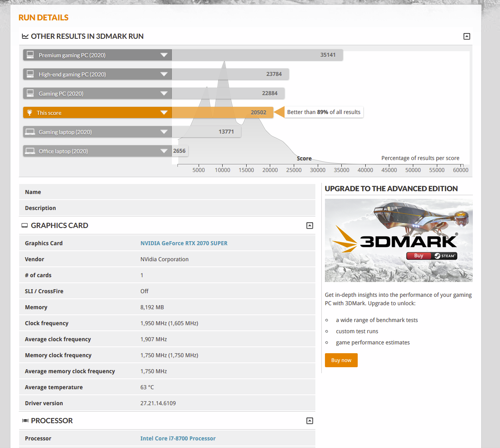Click the trophy icon on This score
The height and width of the screenshot is (448, 500).
coord(30,113)
